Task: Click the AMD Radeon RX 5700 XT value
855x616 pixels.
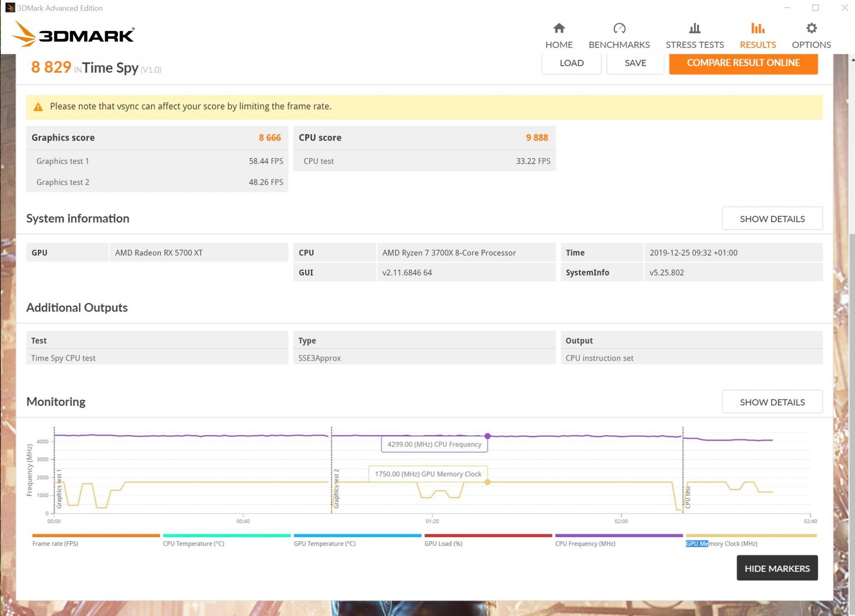Action: (159, 252)
